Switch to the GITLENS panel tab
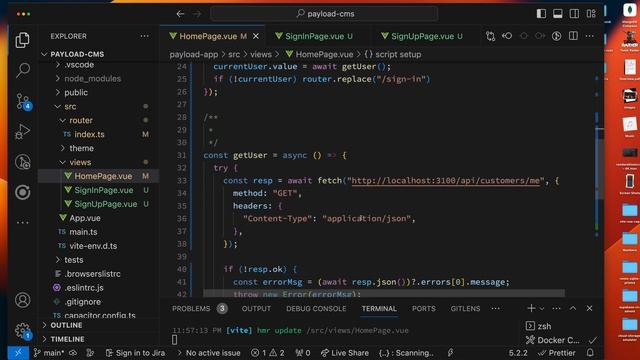The image size is (640, 360). [465, 309]
